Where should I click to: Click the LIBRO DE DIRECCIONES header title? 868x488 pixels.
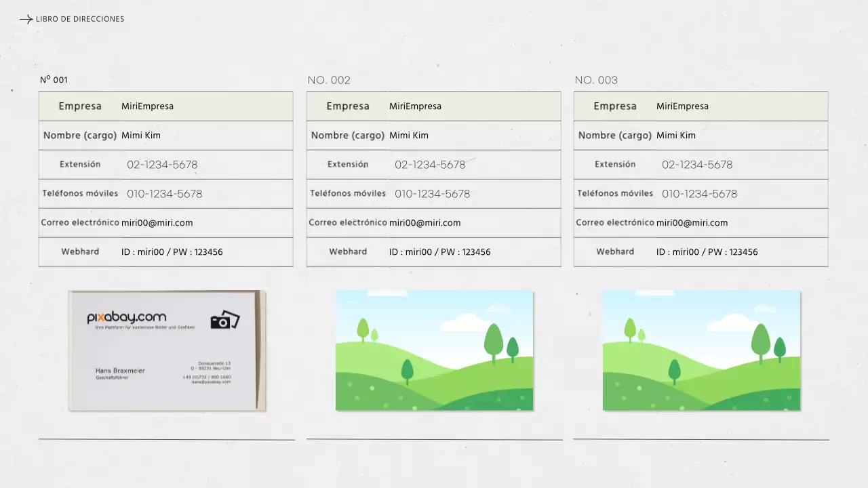tap(80, 19)
